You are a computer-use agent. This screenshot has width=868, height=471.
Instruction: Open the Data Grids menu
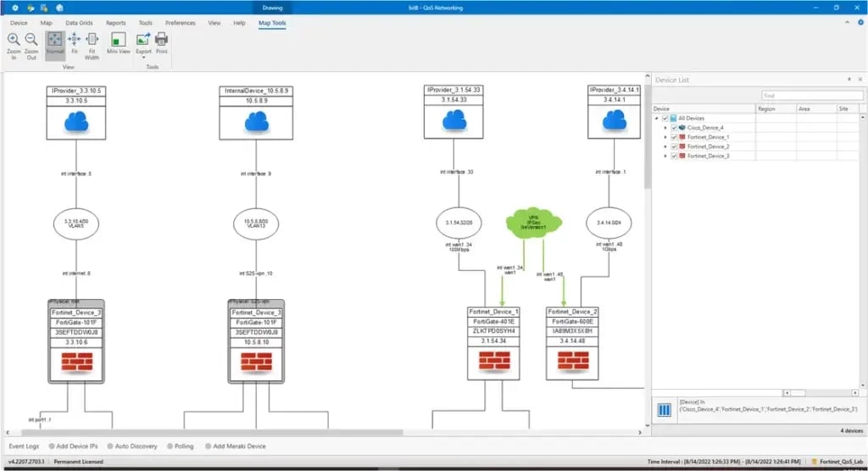point(79,23)
